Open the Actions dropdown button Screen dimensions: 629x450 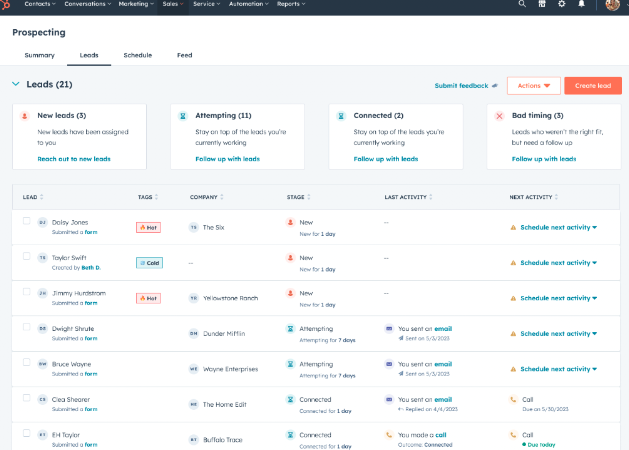(x=534, y=86)
